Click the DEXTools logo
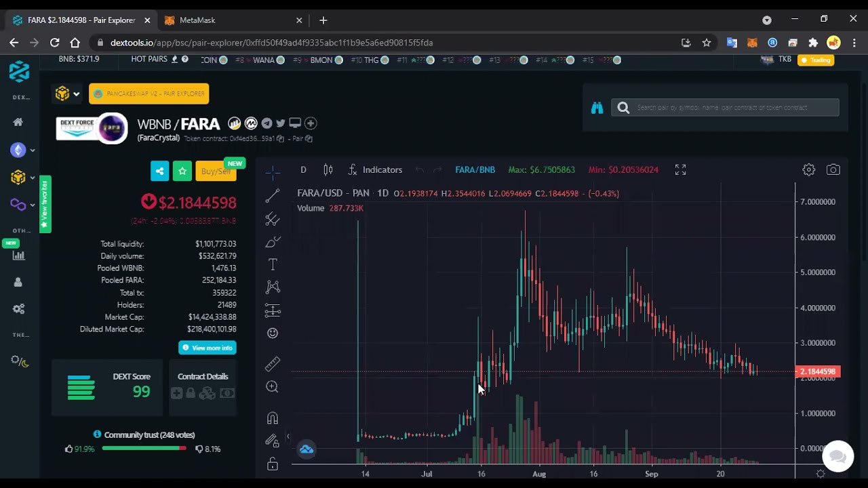868x488 pixels. (19, 71)
